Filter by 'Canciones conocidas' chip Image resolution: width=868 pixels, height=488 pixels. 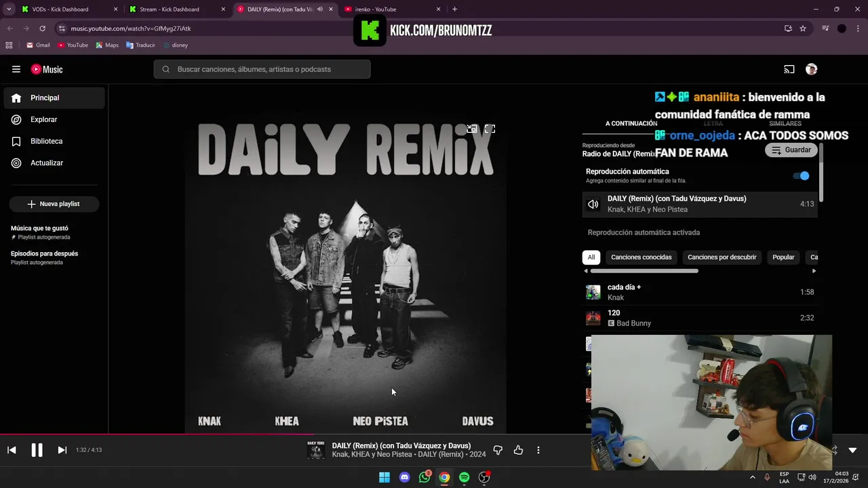point(642,257)
